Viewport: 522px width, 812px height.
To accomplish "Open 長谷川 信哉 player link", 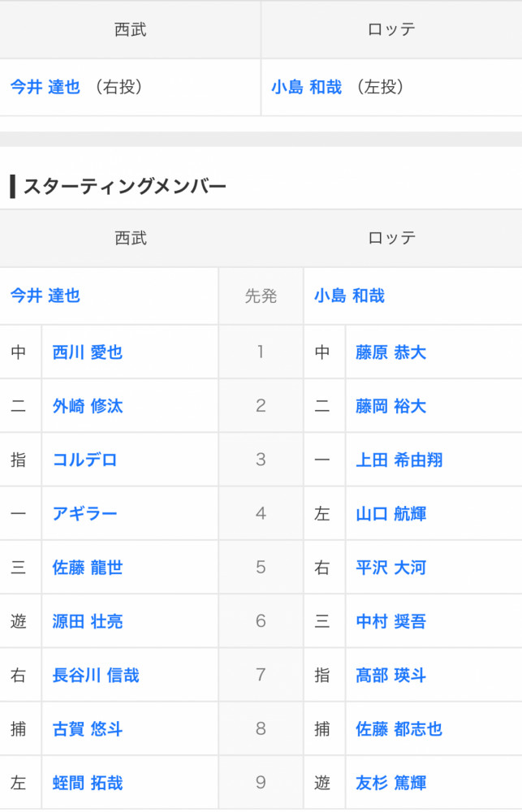I will click(95, 675).
